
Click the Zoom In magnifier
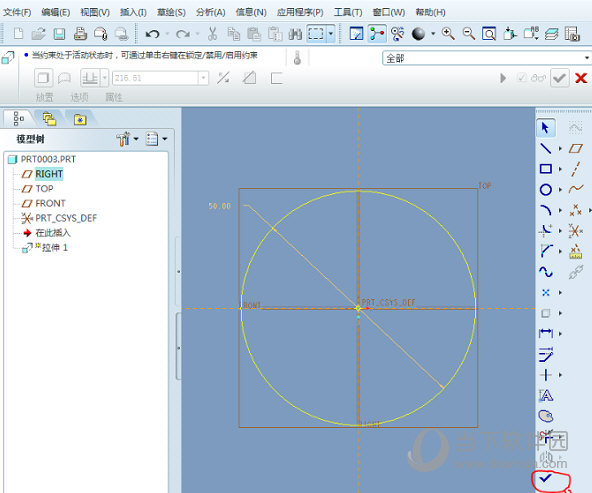448,34
